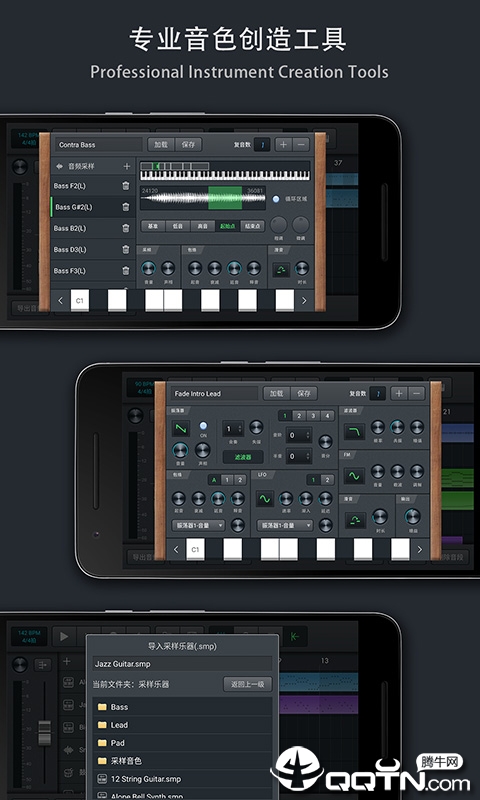Click the trash icon next to Bass B2(L)
Image resolution: width=480 pixels, height=800 pixels.
click(125, 228)
